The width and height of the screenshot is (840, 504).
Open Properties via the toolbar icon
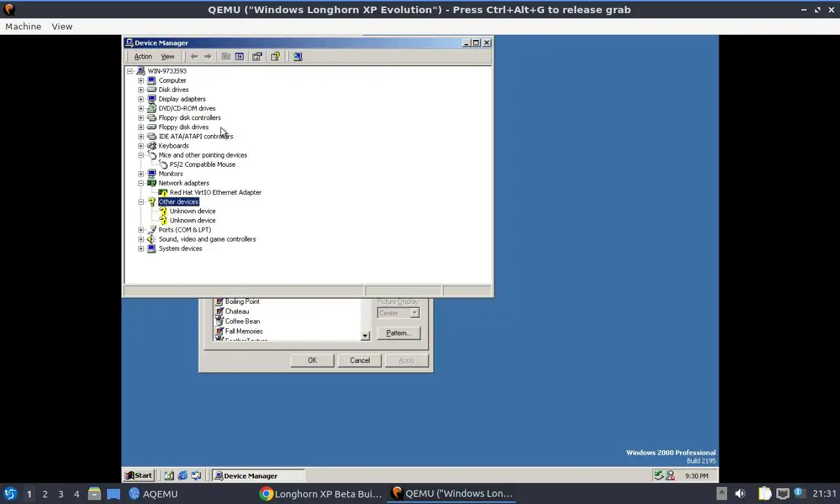(257, 56)
